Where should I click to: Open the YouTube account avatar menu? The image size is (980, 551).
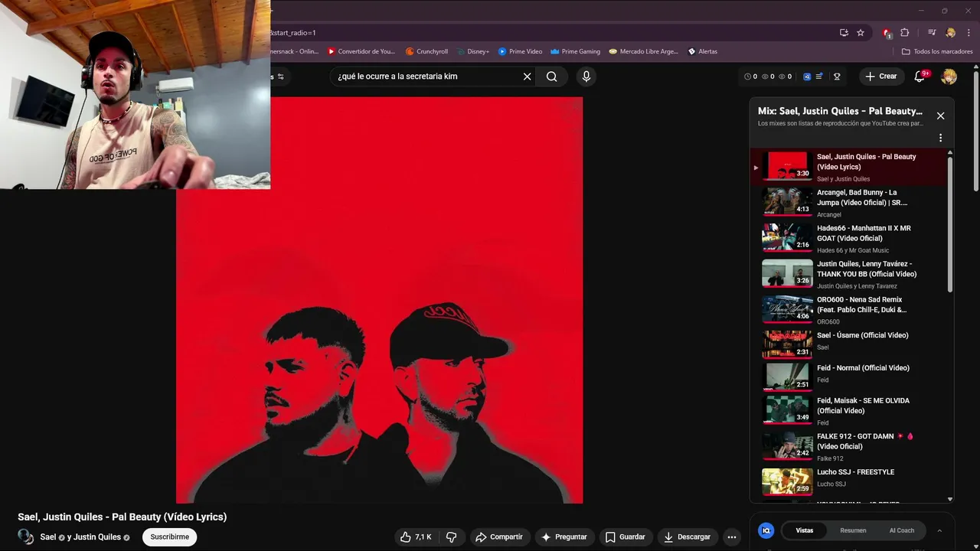tap(949, 77)
